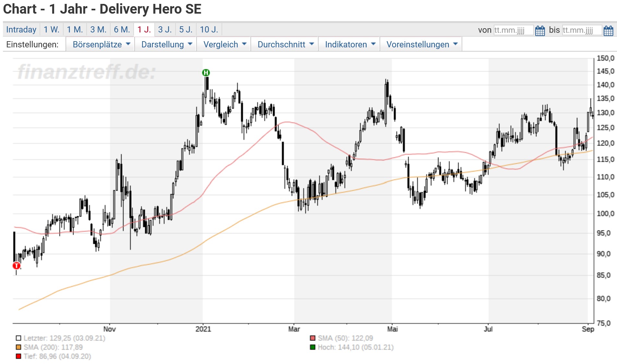The height and width of the screenshot is (364, 617).
Task: Click the 'Mar' x-axis label
Action: pos(294,329)
